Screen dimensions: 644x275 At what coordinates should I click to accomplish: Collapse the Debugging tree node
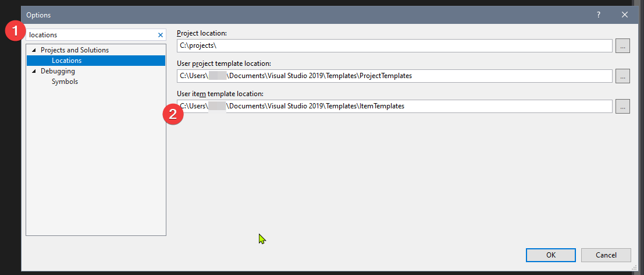(33, 71)
